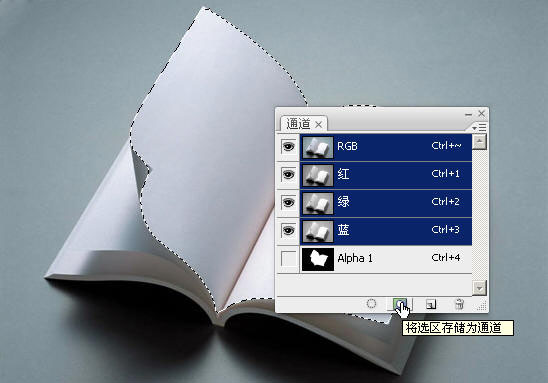Create new channel icon
The image size is (548, 383).
(x=431, y=304)
